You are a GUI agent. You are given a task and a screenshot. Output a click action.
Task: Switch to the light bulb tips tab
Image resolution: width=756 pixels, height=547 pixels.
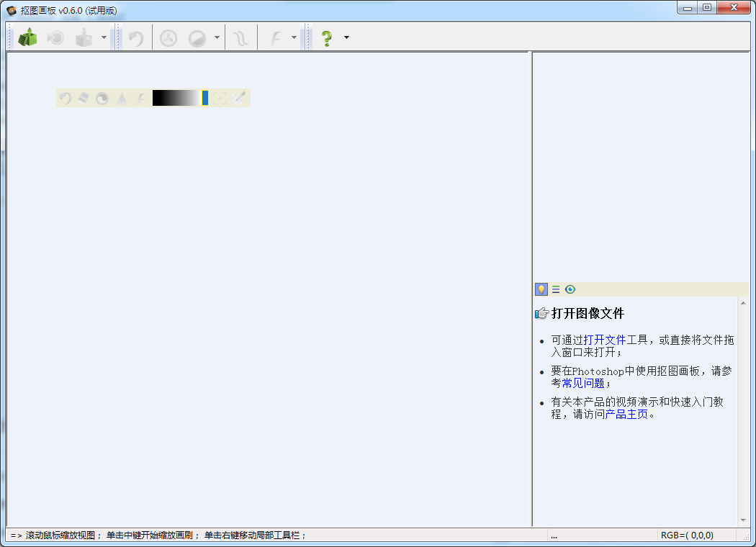[x=541, y=289]
